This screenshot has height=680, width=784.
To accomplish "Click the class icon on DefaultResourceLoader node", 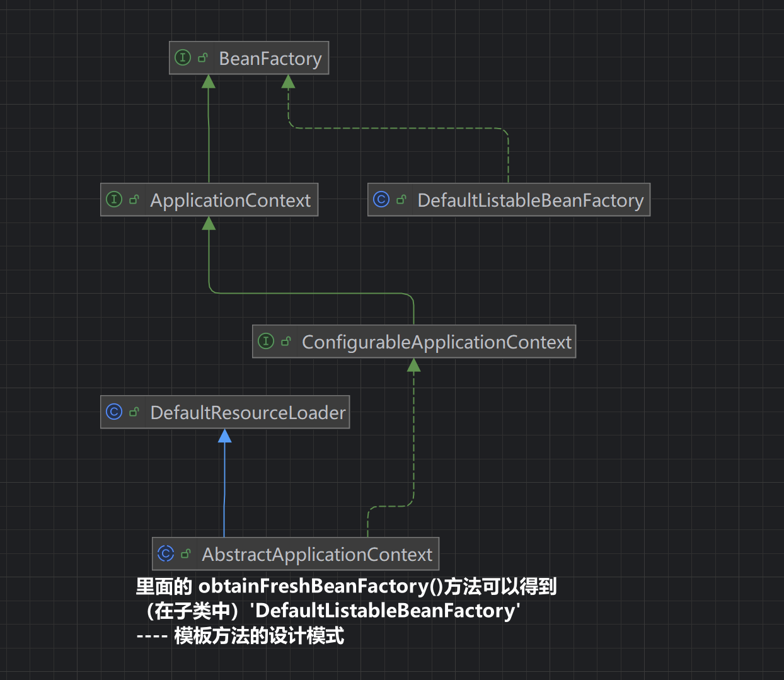I will pyautogui.click(x=114, y=412).
